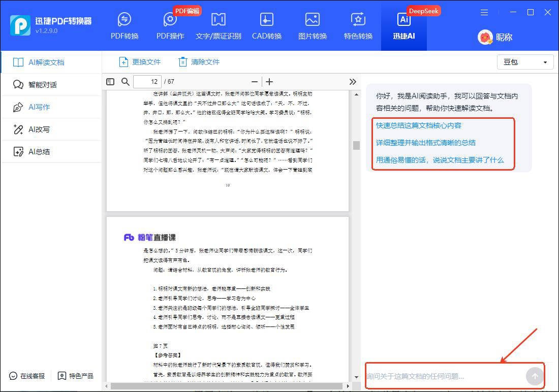Open the 豆包 model dropdown
The image size is (559, 392).
point(525,61)
